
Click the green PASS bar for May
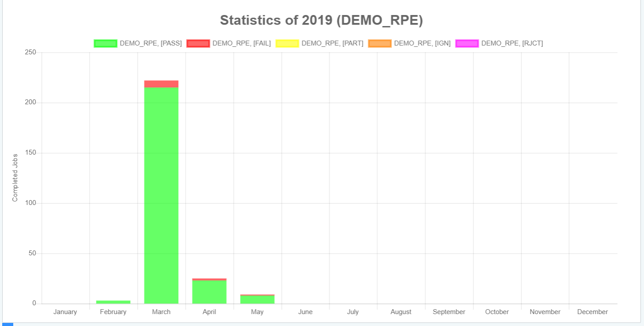(257, 299)
